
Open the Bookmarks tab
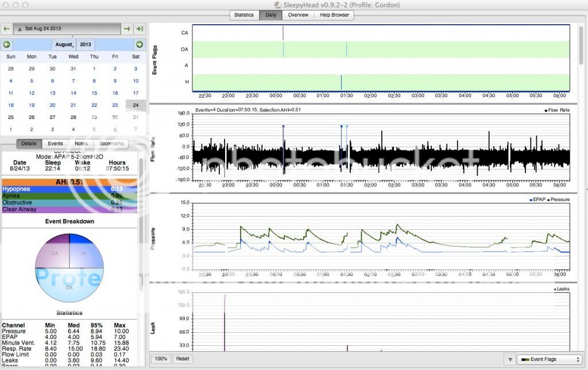[x=111, y=144]
